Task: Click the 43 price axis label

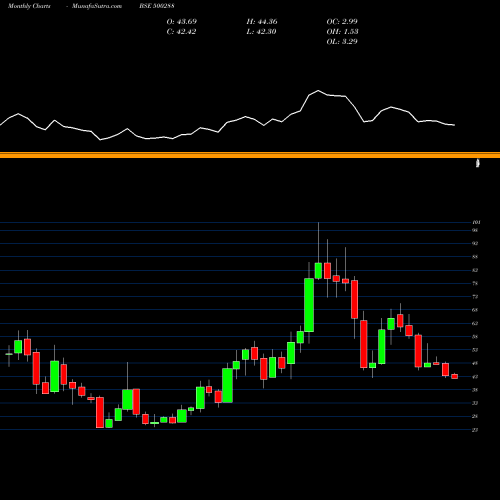Action: pyautogui.click(x=475, y=376)
